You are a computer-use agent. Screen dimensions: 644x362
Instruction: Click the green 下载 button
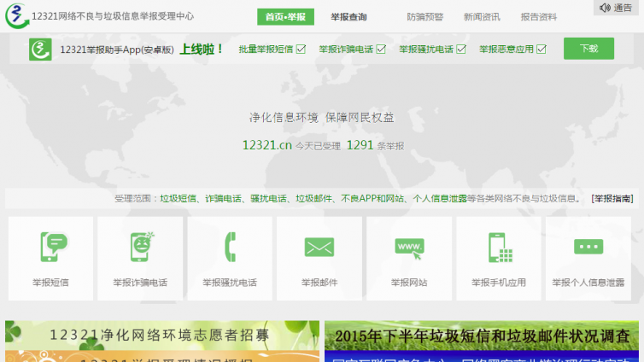click(588, 49)
